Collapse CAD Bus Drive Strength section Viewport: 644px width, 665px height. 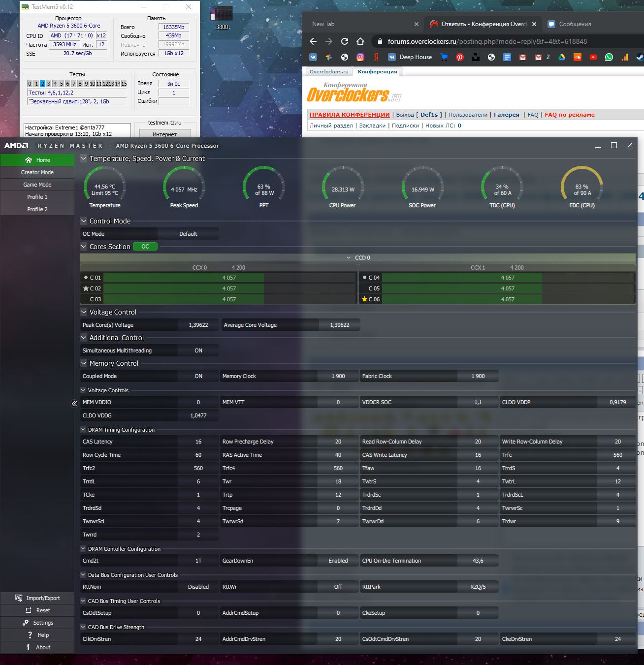pyautogui.click(x=83, y=627)
